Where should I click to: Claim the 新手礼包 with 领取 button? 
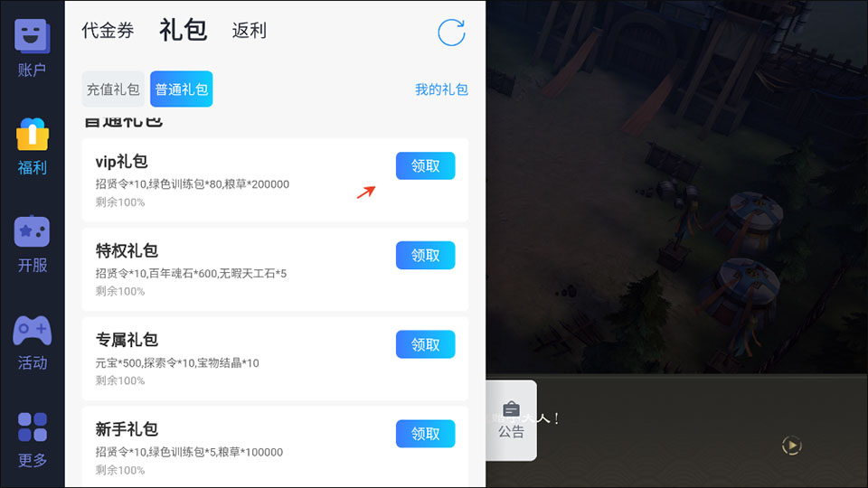(x=425, y=434)
